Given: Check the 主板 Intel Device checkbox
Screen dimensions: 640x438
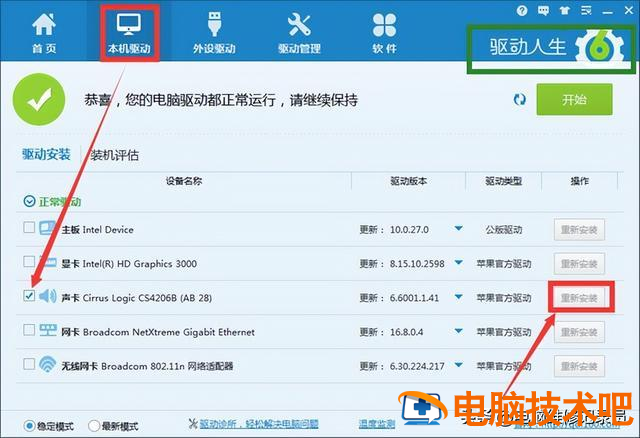Looking at the screenshot, I should click(29, 227).
